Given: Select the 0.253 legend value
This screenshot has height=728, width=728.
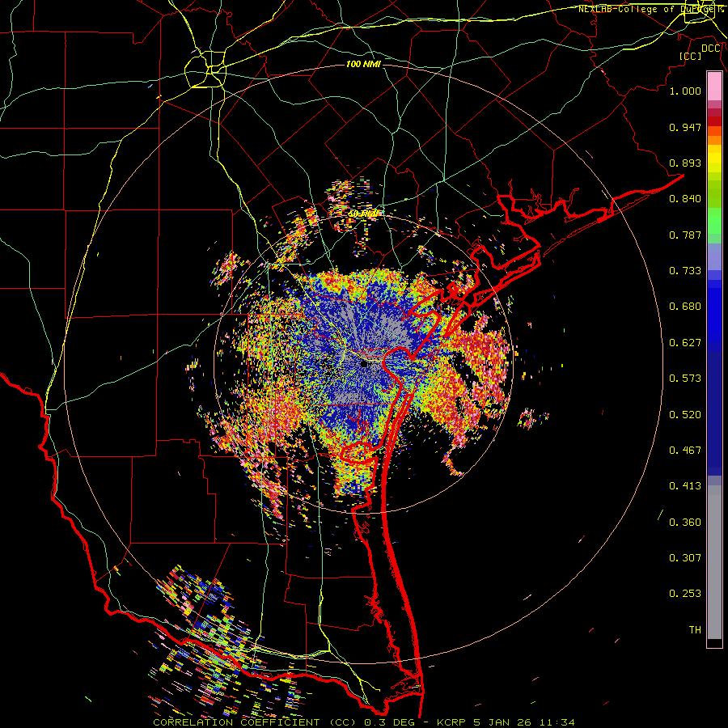Looking at the screenshot, I should (x=685, y=594).
